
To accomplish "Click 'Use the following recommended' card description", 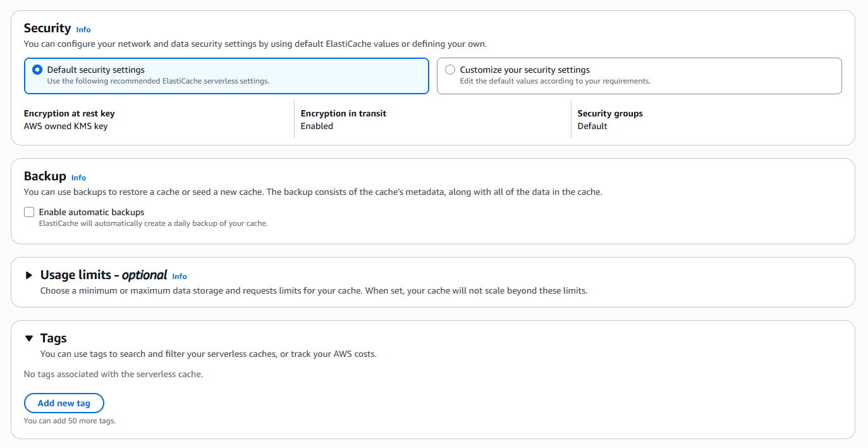I will point(158,81).
